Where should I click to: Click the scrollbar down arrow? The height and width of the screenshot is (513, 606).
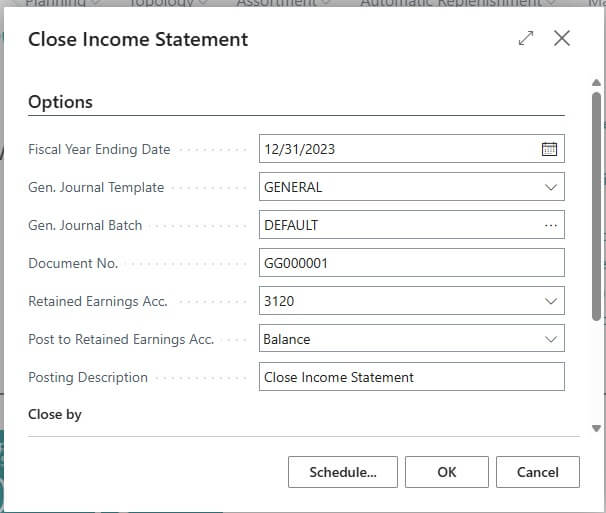596,428
